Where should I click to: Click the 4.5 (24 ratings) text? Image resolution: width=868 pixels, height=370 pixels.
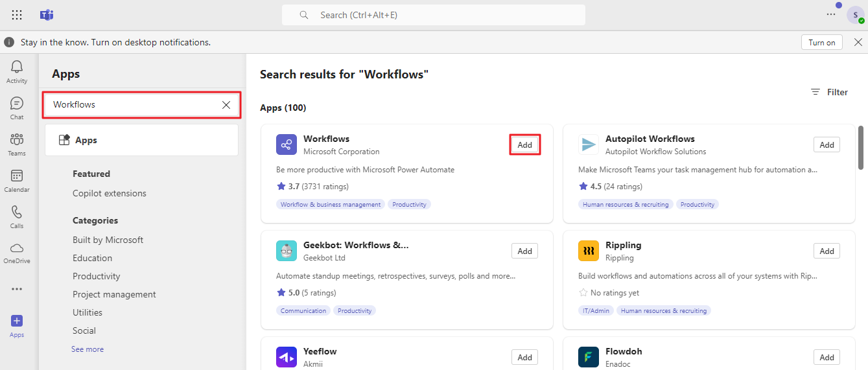[x=616, y=187]
